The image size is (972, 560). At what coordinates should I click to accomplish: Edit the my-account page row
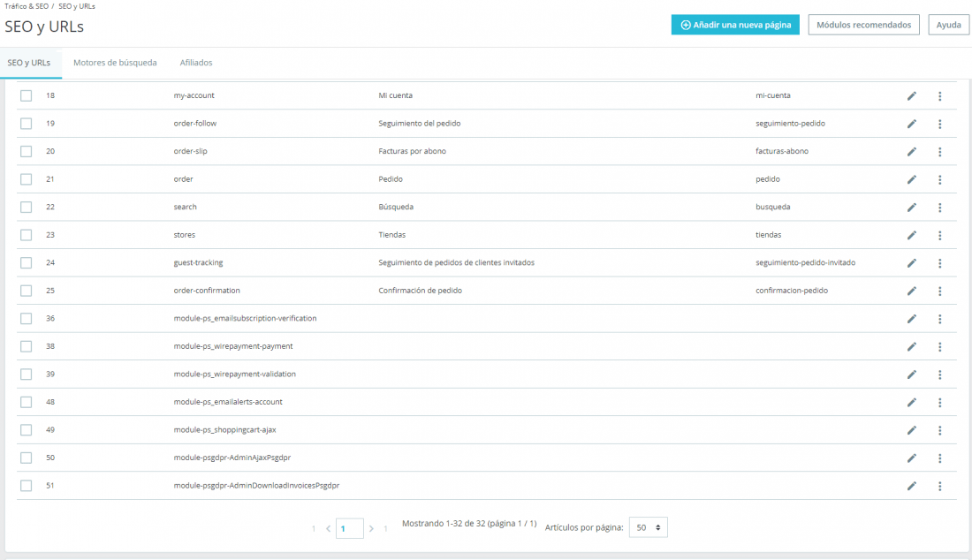tap(911, 96)
